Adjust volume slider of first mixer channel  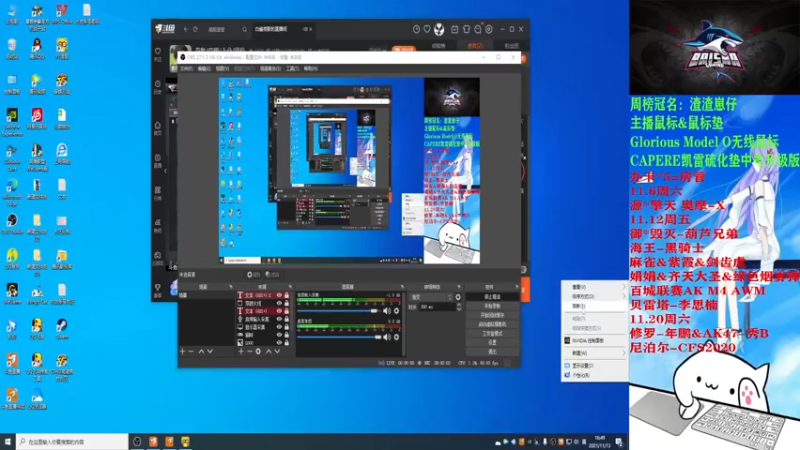point(339,311)
